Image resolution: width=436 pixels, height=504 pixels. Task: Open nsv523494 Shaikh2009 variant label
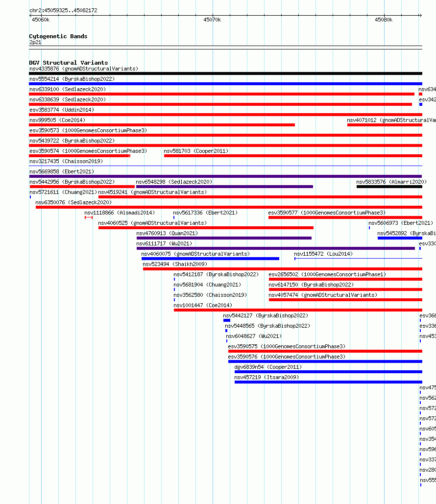(175, 264)
